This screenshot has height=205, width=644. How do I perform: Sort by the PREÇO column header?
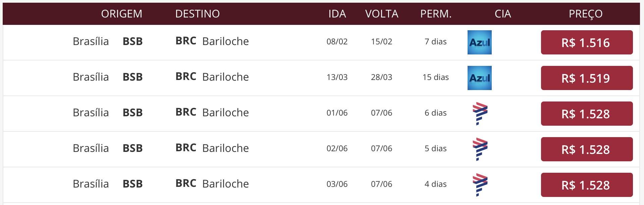586,14
